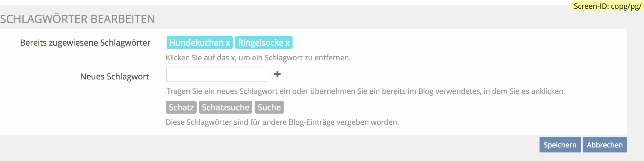The image size is (644, 161).
Task: Click the Ringelsocke tag name text
Action: 260,43
